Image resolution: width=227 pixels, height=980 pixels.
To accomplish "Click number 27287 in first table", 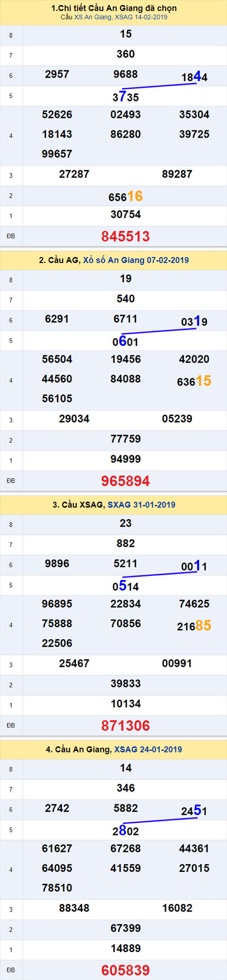I will tap(74, 174).
